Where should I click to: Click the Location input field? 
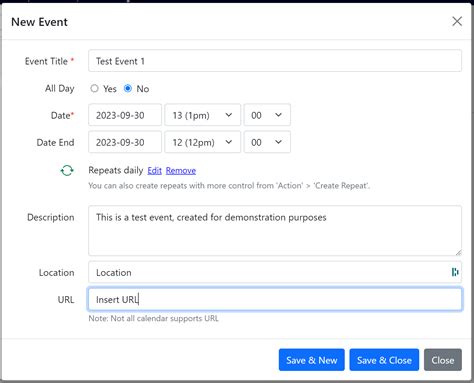(275, 272)
